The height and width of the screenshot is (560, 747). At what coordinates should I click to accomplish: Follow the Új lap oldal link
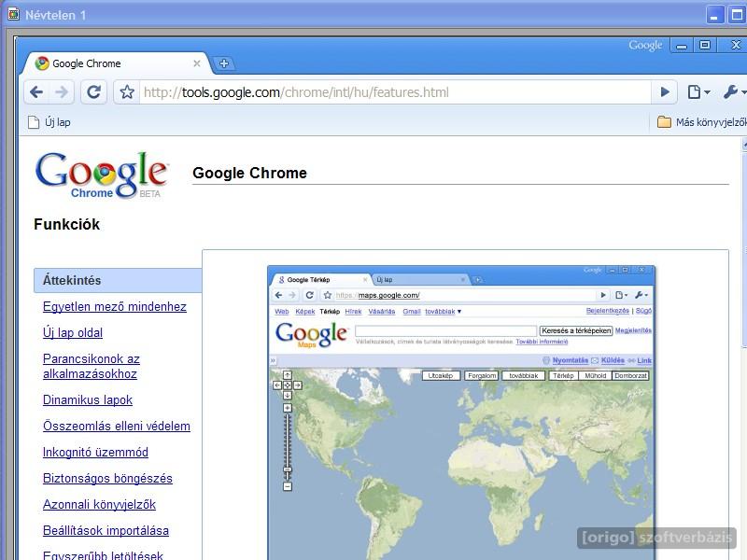point(73,333)
